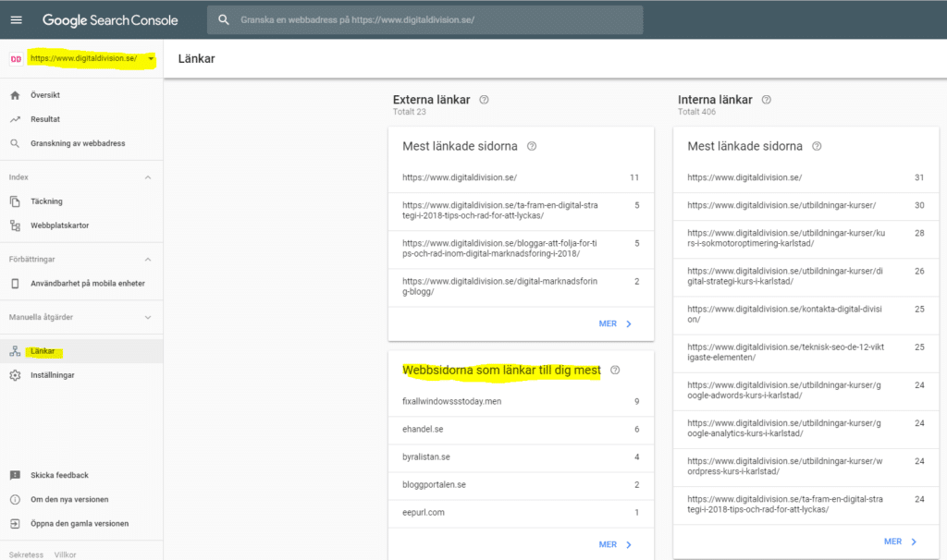This screenshot has height=560, width=947.
Task: Open the property selector dropdown
Action: pyautogui.click(x=151, y=58)
